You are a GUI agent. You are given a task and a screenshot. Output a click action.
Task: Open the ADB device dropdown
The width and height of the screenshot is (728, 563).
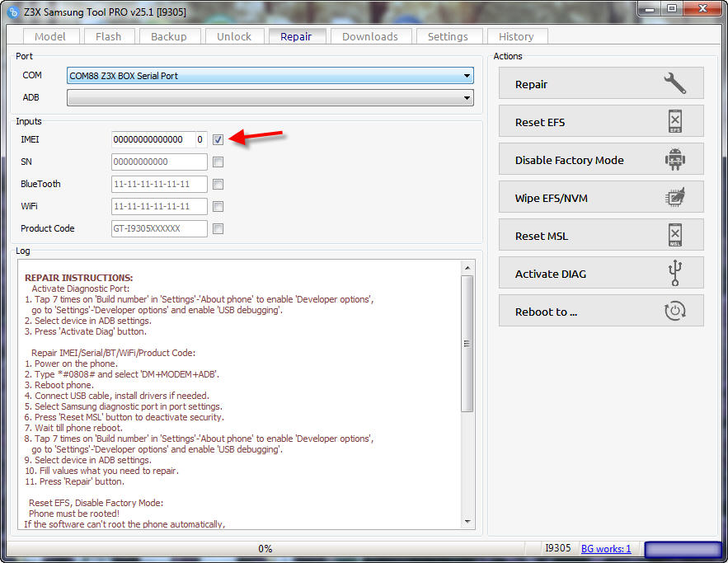pos(270,98)
